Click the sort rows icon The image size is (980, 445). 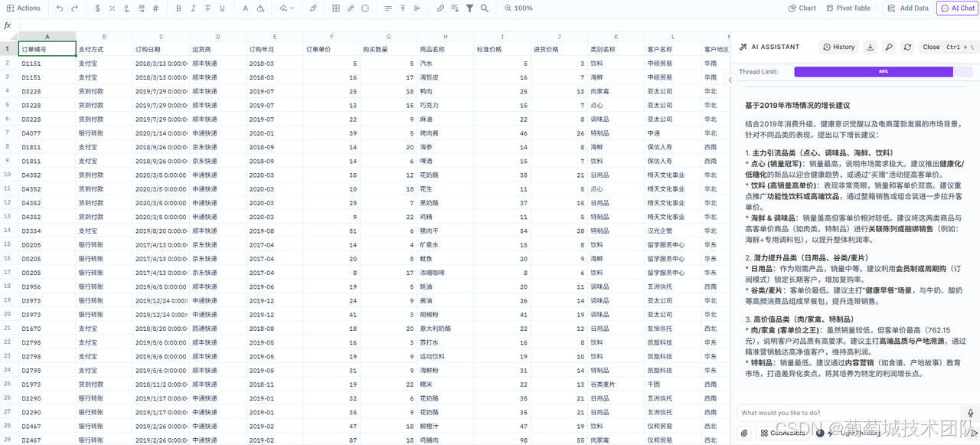(x=455, y=8)
